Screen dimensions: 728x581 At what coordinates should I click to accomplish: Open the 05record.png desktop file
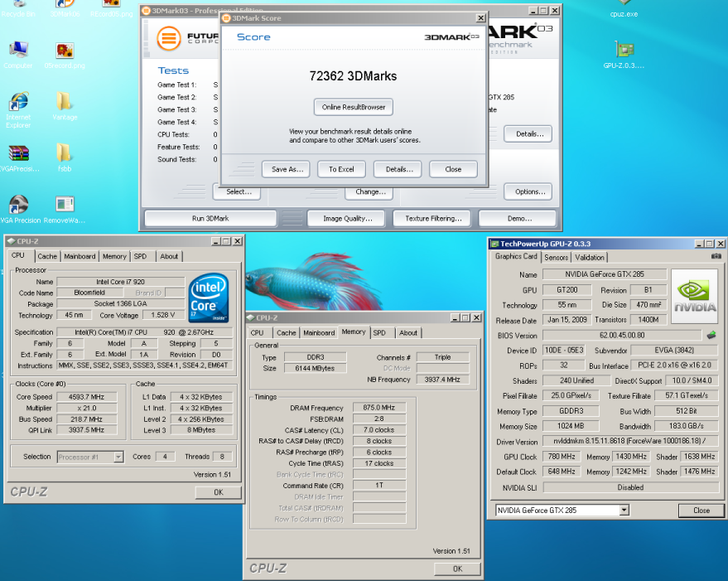(x=65, y=56)
